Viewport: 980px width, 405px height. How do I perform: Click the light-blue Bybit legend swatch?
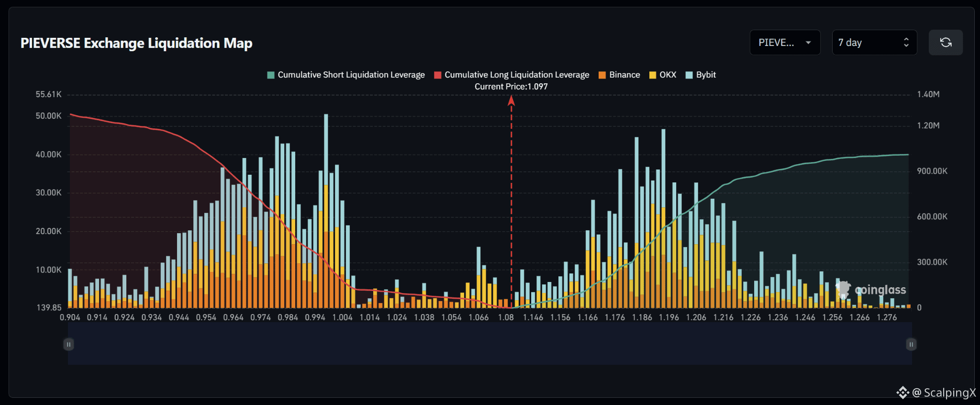click(689, 75)
